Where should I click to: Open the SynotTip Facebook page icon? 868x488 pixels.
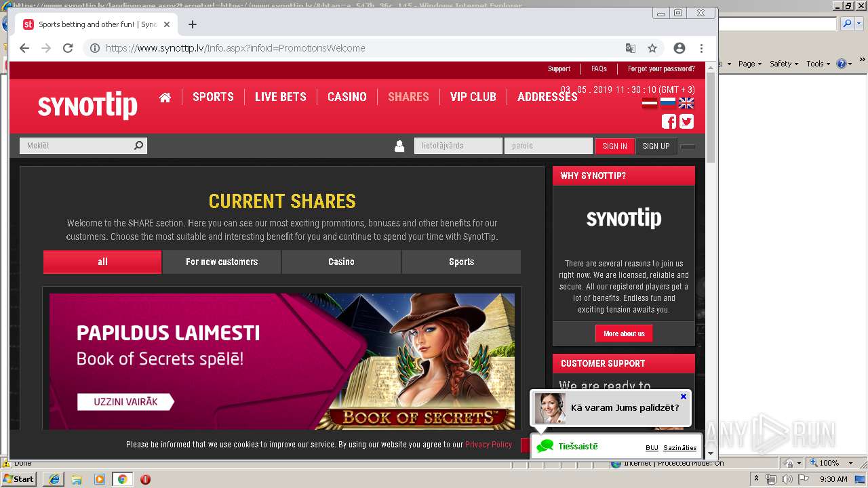tap(669, 121)
